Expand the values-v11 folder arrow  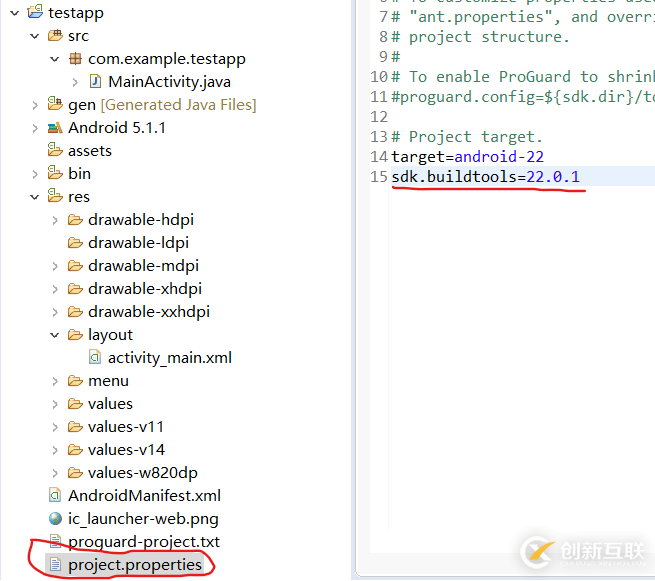[x=55, y=427]
